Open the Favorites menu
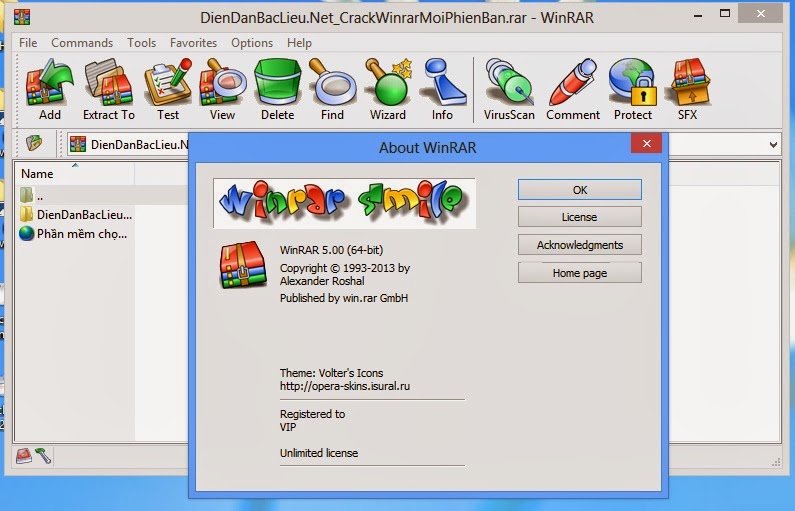The height and width of the screenshot is (511, 795). click(x=193, y=43)
